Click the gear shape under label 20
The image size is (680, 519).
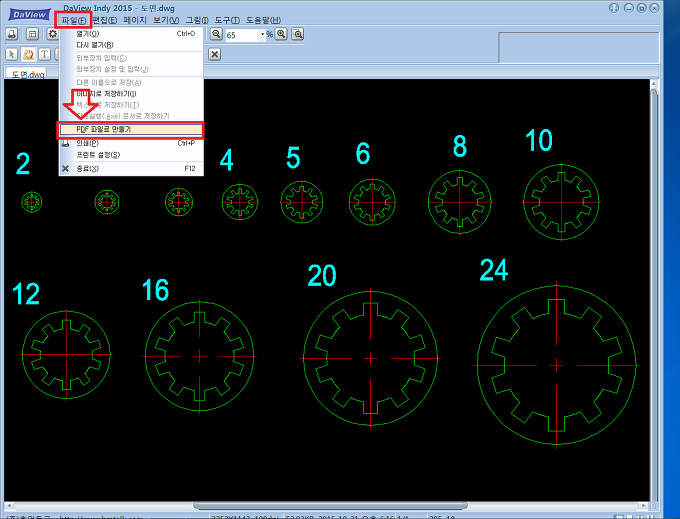tap(370, 358)
